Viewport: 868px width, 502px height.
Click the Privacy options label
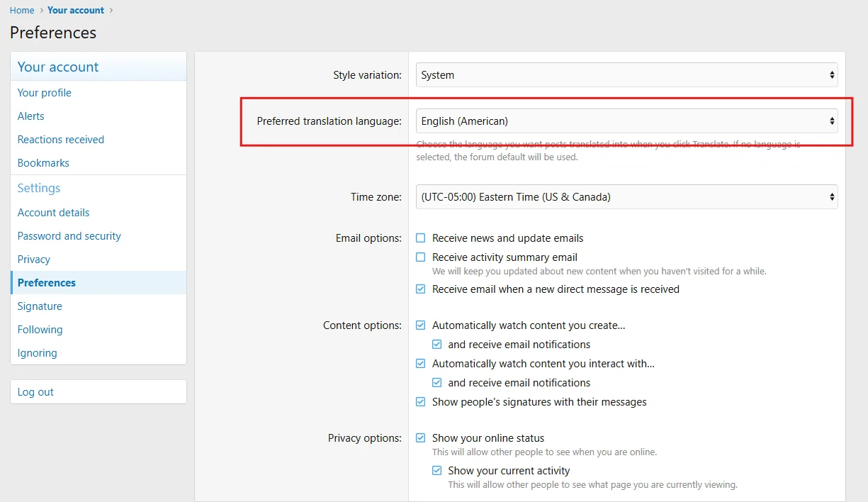coord(365,438)
